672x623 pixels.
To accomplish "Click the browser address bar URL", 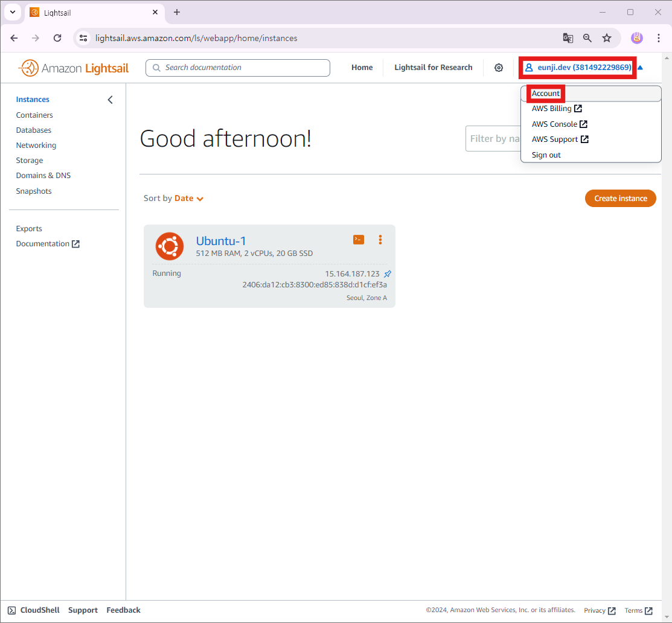I will (196, 38).
